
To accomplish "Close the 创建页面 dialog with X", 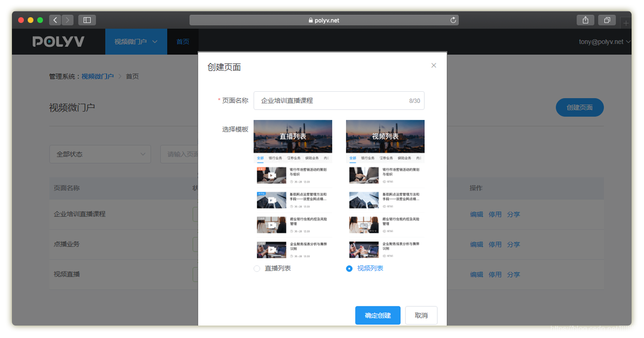I will [433, 65].
